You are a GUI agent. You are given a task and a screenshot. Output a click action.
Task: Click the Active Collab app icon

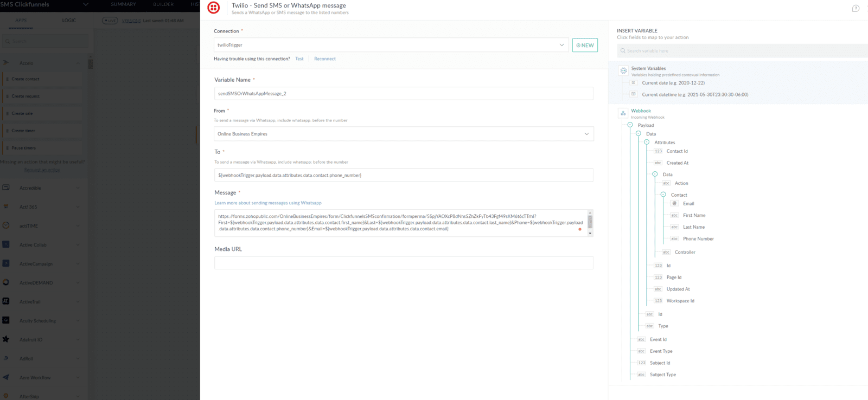(6, 244)
